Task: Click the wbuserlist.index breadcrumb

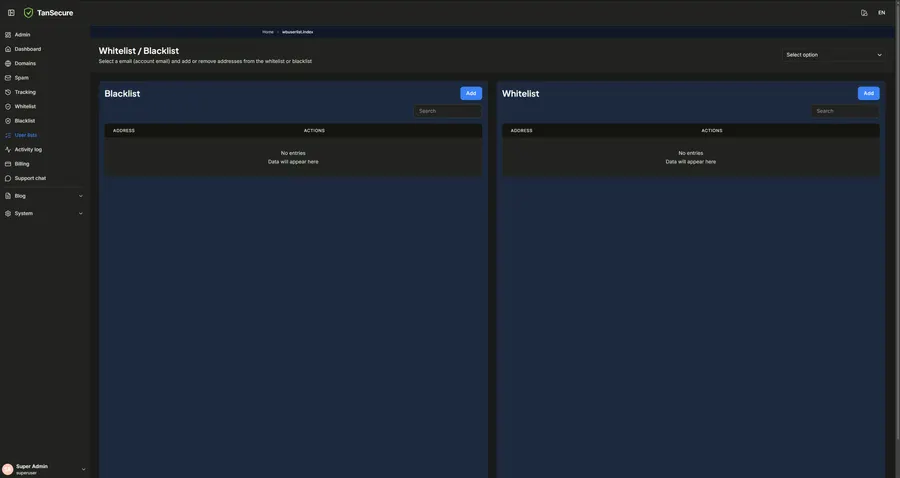Action: click(297, 32)
